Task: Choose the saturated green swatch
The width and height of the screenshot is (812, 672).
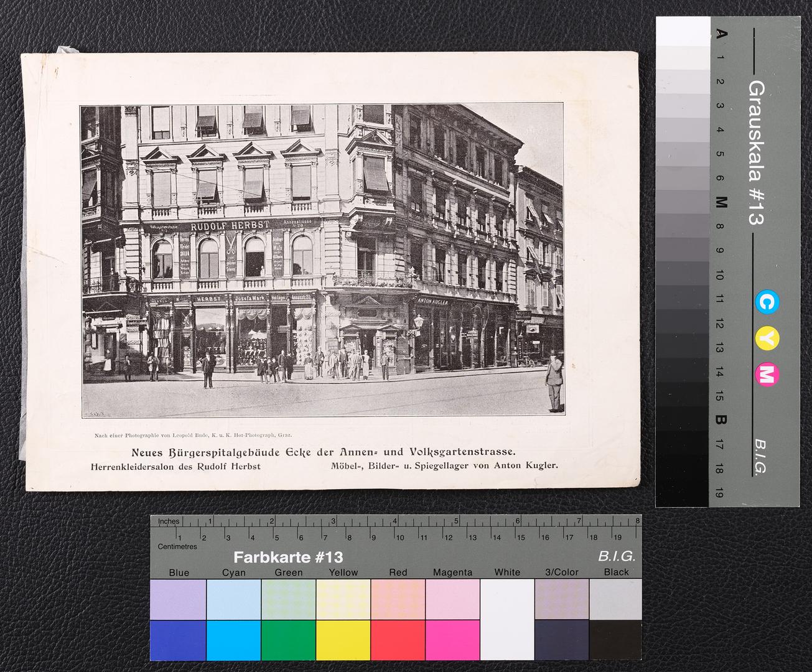Action: coord(288,640)
